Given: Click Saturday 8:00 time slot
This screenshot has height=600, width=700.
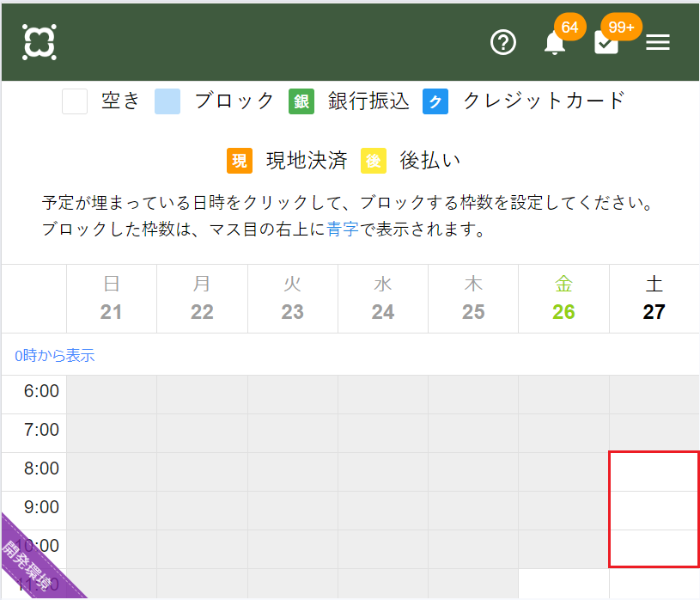Looking at the screenshot, I should click(x=654, y=472).
